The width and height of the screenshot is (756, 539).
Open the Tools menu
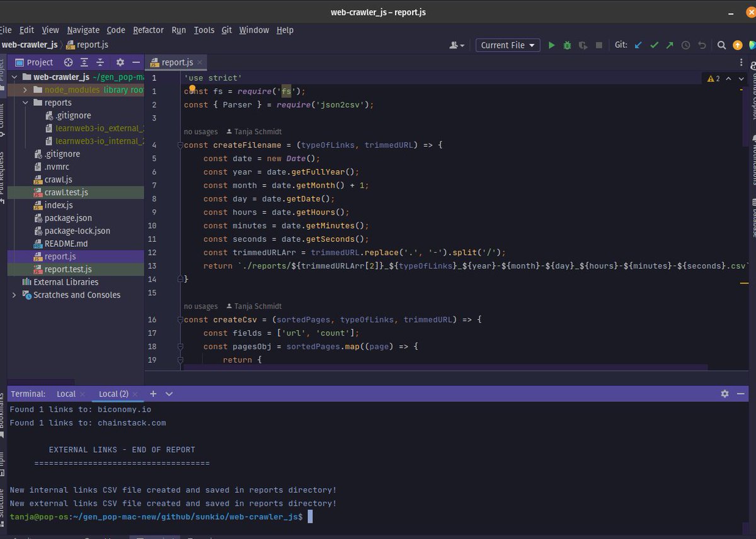pyautogui.click(x=204, y=30)
